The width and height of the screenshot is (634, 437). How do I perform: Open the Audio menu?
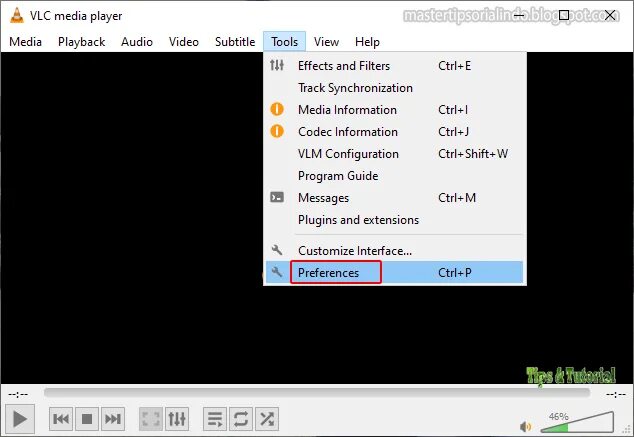pos(137,42)
